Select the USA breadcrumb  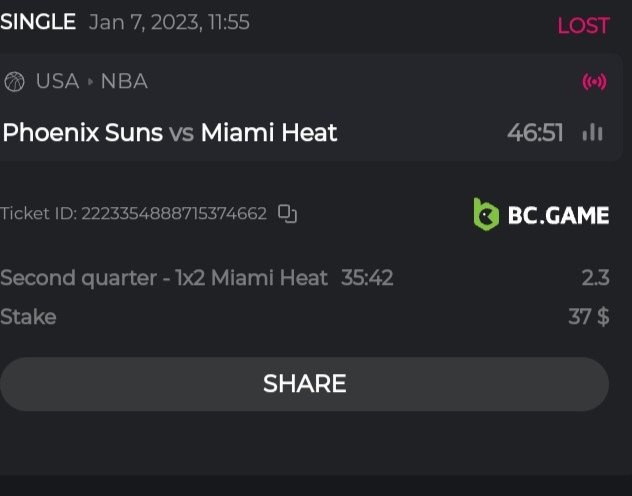click(x=57, y=82)
